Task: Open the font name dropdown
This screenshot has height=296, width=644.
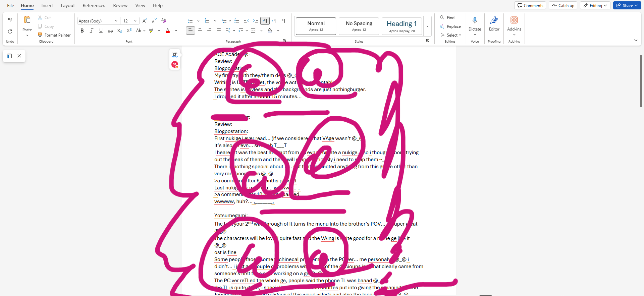Action: coord(116,21)
